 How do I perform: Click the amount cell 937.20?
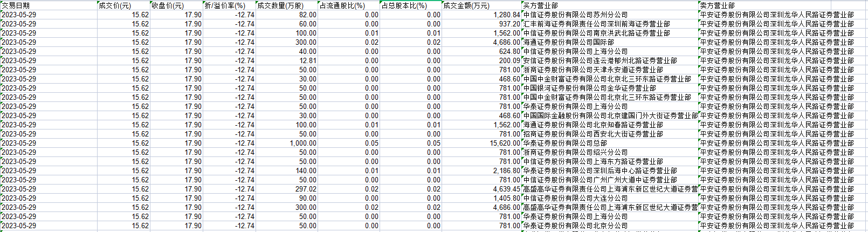point(481,24)
